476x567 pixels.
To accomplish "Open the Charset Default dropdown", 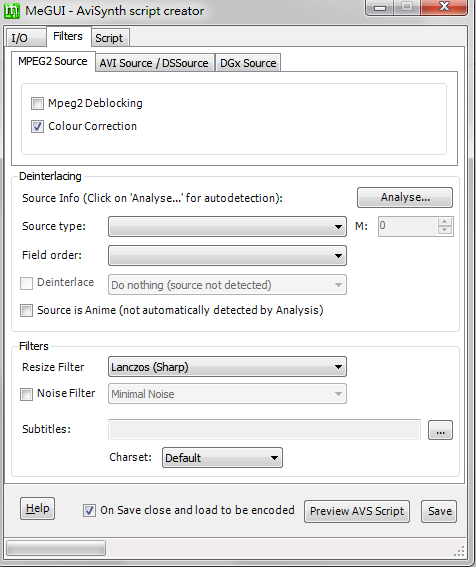I will (x=222, y=458).
